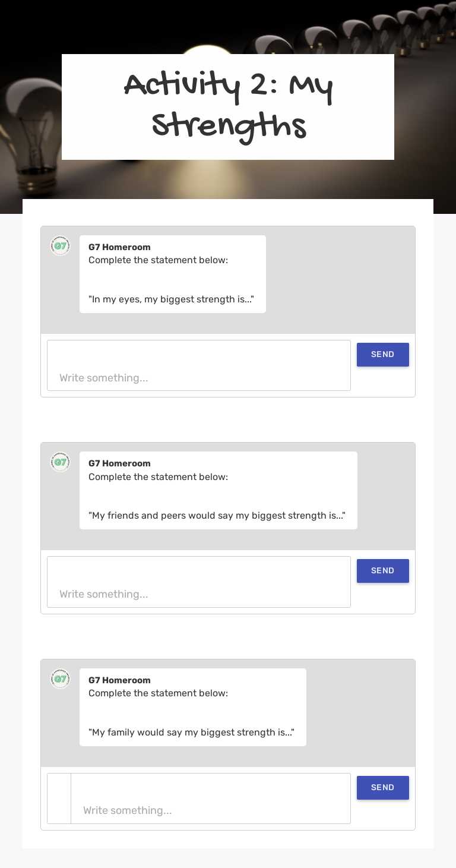Open the G7 Homeroom name in the first post
Screen dimensions: 456x868
click(x=119, y=247)
